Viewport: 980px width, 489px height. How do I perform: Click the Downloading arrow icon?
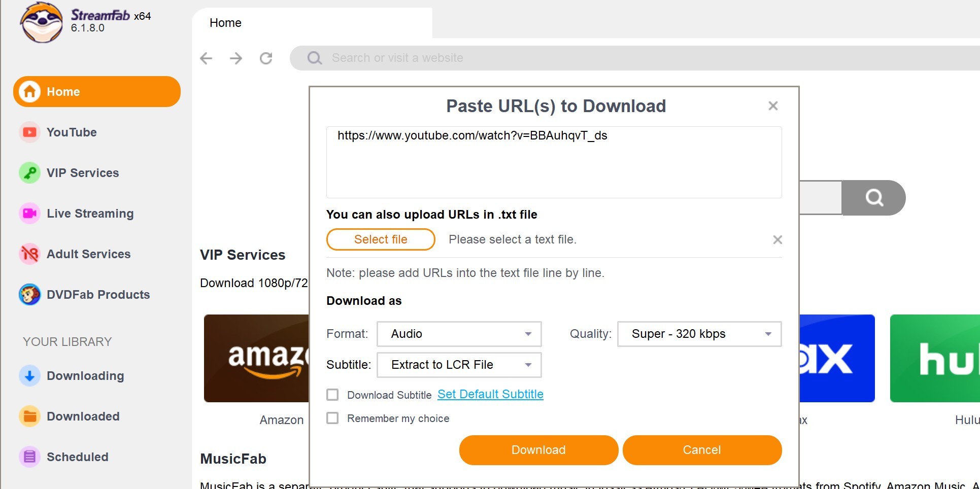point(29,376)
